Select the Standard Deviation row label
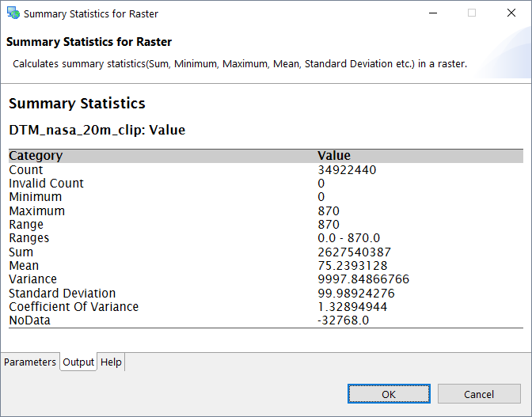The height and width of the screenshot is (417, 532). [x=62, y=294]
